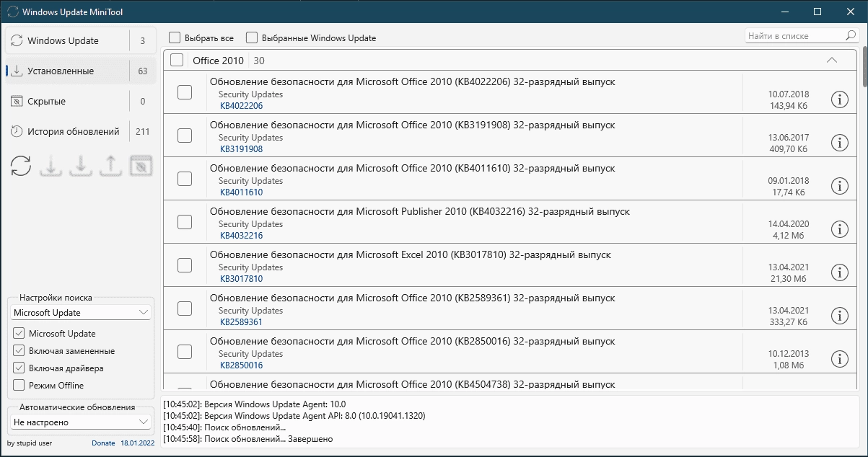
Task: Click the refresh updates circular arrows icon
Action: pos(21,166)
